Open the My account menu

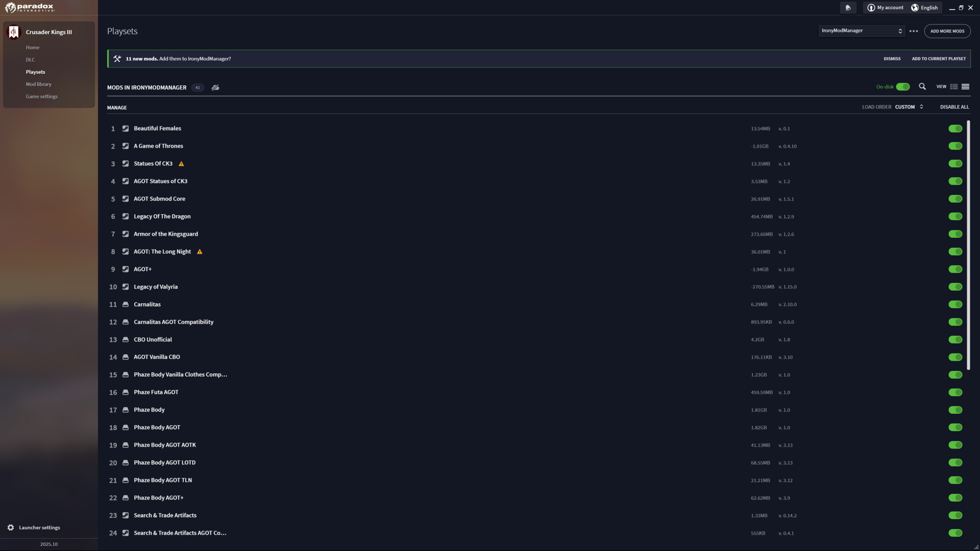point(886,8)
